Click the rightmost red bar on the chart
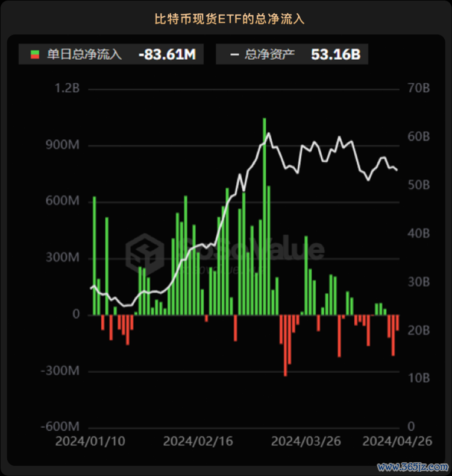Image resolution: width=452 pixels, height=476 pixels. pos(397,322)
